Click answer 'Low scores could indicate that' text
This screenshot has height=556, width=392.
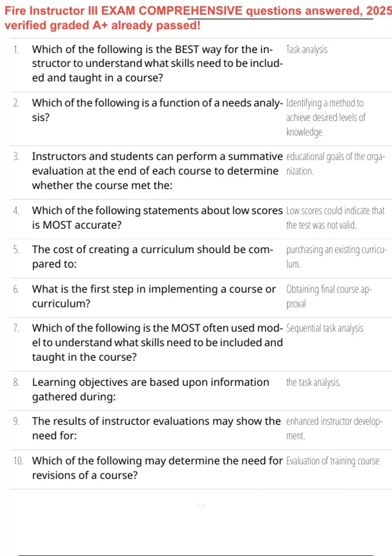click(335, 211)
